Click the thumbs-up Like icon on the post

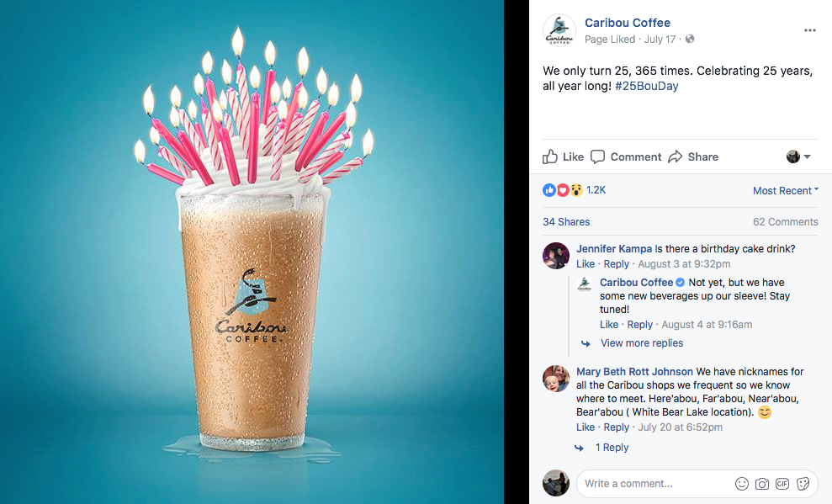tap(549, 157)
